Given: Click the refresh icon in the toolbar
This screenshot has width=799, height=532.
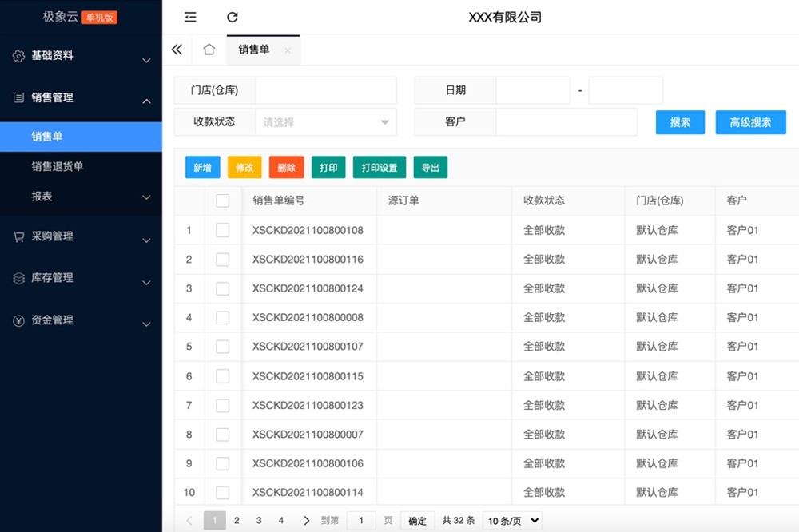Looking at the screenshot, I should pos(232,17).
